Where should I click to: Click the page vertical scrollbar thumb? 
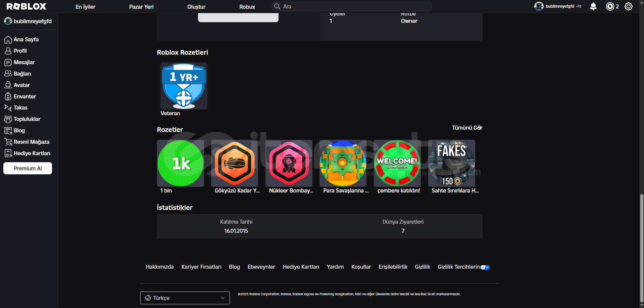pyautogui.click(x=642, y=248)
